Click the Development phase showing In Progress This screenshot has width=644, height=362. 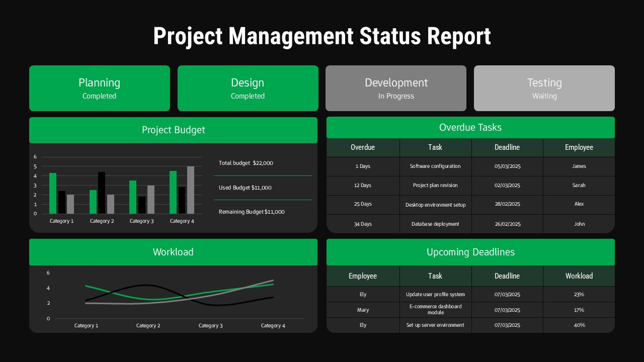[396, 88]
